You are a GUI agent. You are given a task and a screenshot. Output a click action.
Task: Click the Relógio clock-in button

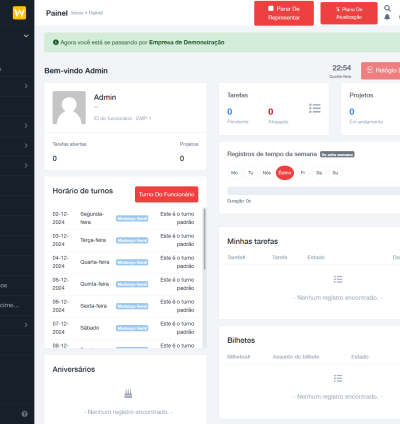pos(381,70)
